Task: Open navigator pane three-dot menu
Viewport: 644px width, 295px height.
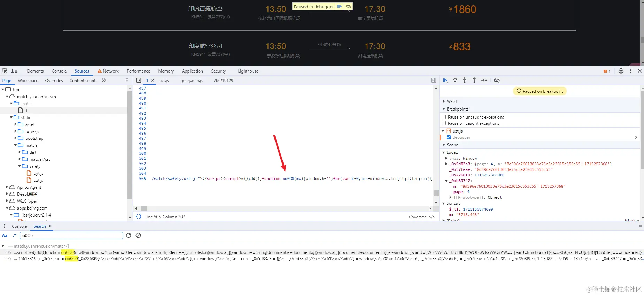Action: coord(127,80)
